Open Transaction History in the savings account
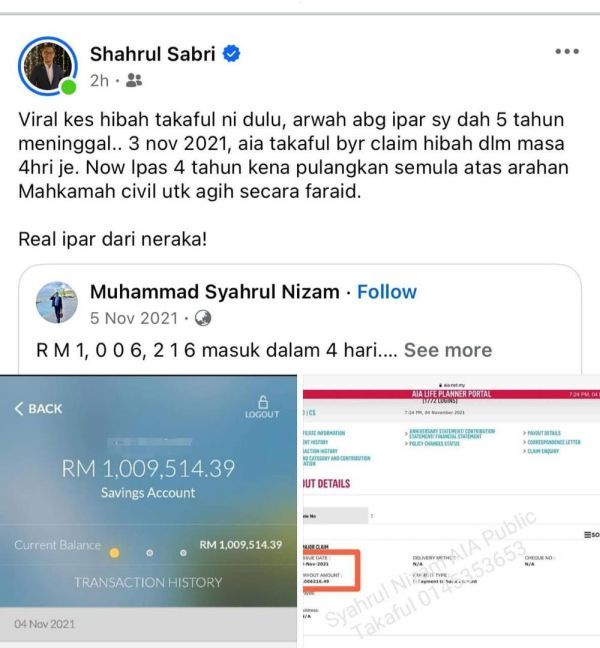Screen dimensions: 600x648 148,582
